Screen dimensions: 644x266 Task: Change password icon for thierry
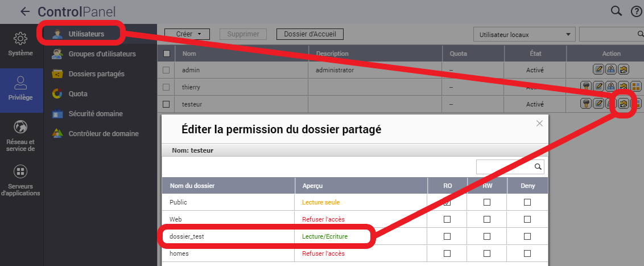tap(587, 87)
